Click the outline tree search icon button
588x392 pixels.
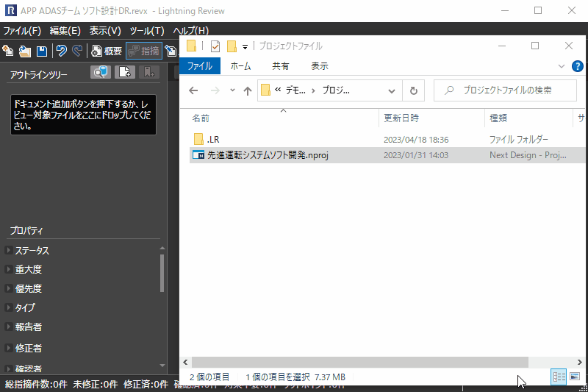tap(101, 71)
